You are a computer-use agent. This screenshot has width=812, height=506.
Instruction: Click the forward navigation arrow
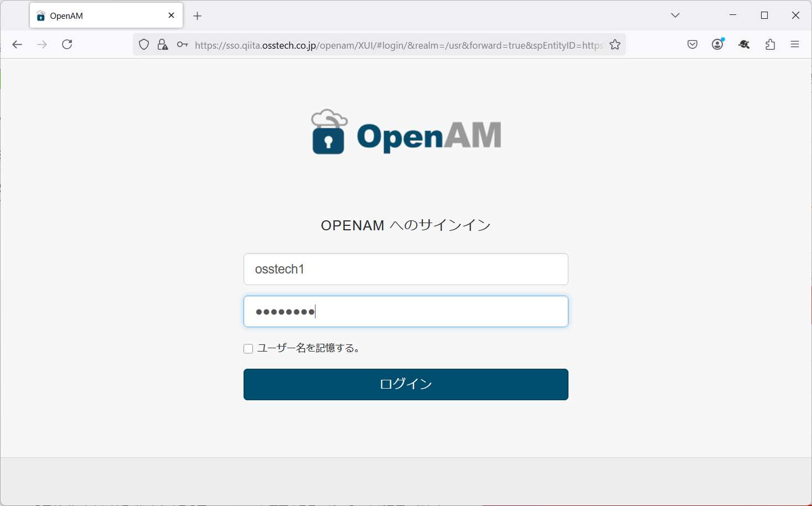[42, 44]
